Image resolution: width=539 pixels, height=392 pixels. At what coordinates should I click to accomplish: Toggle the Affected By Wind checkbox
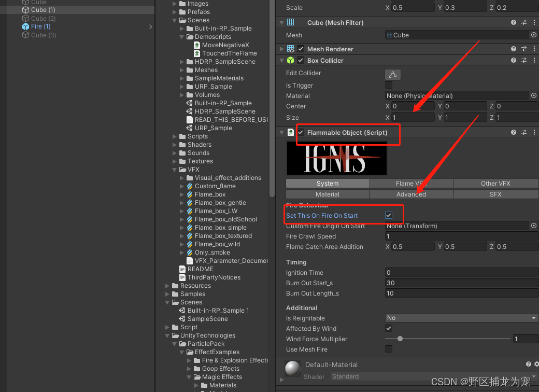pos(389,328)
